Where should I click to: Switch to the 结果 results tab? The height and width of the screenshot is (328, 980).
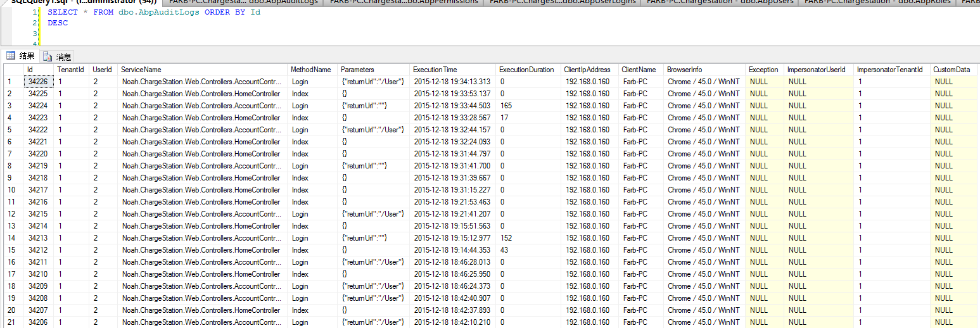point(21,56)
